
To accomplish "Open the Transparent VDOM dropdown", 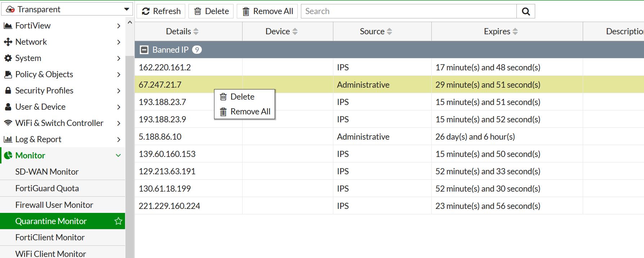I will [x=126, y=9].
